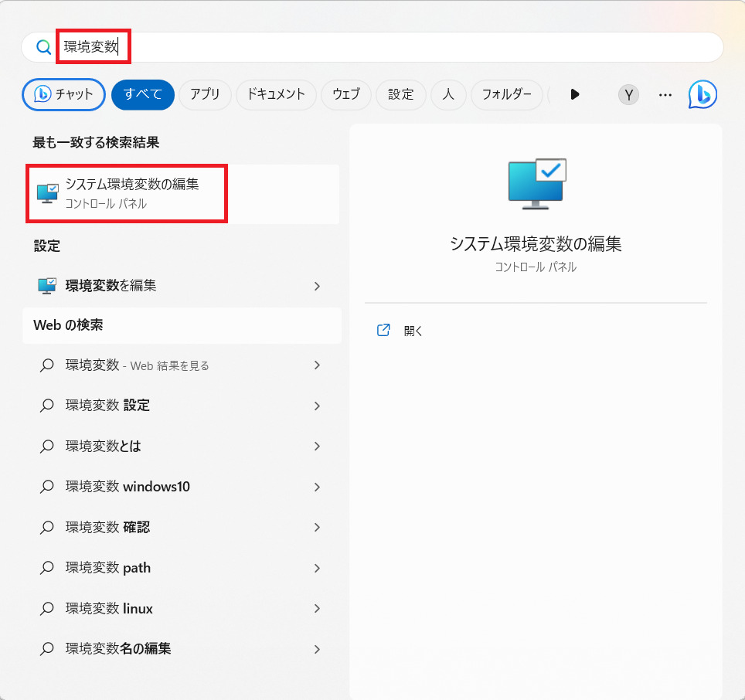Click the preview title システム環境変数の編集
This screenshot has height=700, width=745.
(x=536, y=244)
